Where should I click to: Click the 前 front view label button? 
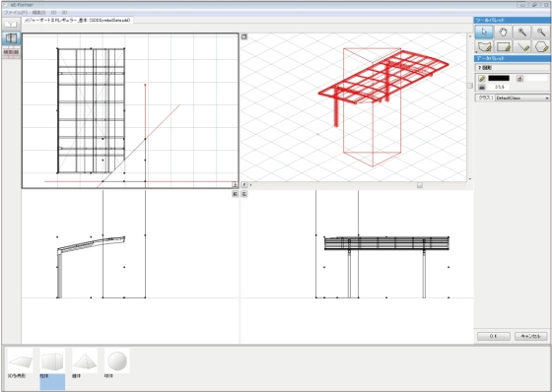pos(235,194)
